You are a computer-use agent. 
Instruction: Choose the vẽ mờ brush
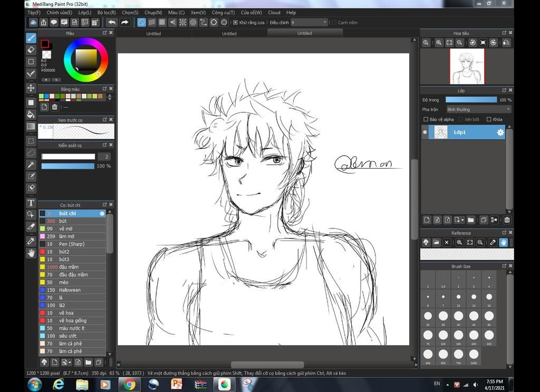72,229
